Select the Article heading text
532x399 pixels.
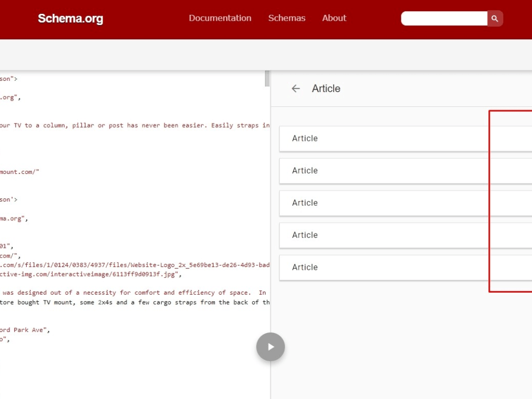(326, 89)
